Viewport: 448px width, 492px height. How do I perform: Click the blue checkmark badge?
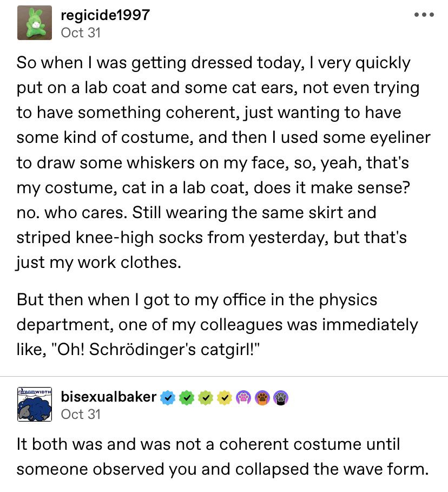(168, 397)
